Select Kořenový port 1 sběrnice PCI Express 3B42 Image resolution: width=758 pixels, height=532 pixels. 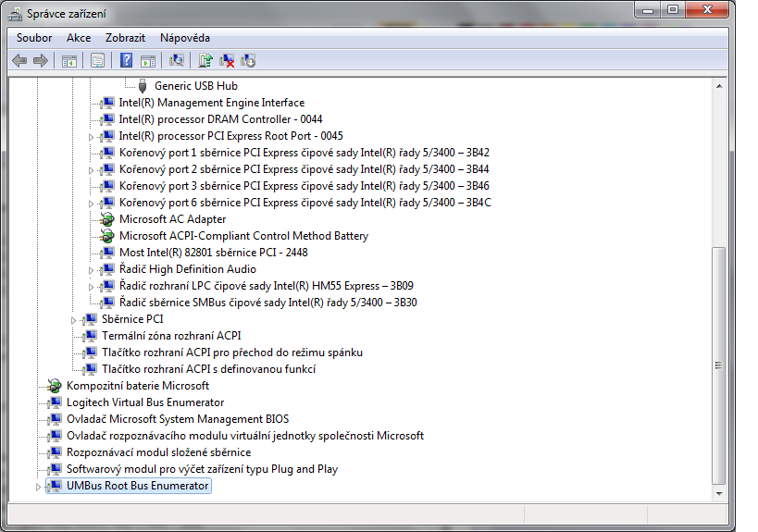tap(304, 153)
